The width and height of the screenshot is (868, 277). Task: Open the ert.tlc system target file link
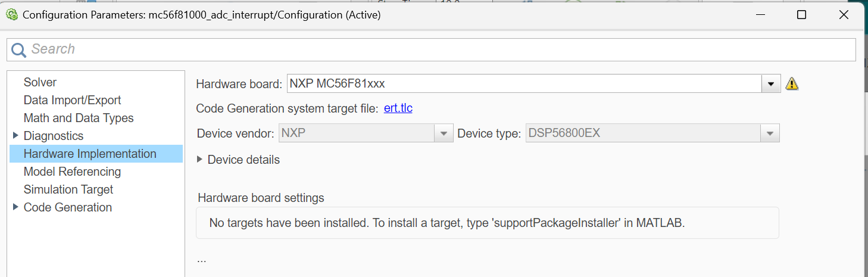[398, 108]
